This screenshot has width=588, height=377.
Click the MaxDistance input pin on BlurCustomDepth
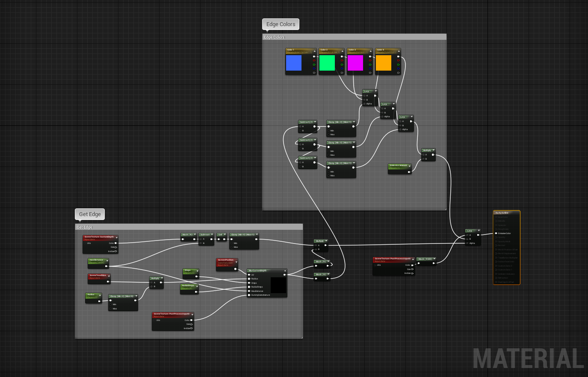249,291
